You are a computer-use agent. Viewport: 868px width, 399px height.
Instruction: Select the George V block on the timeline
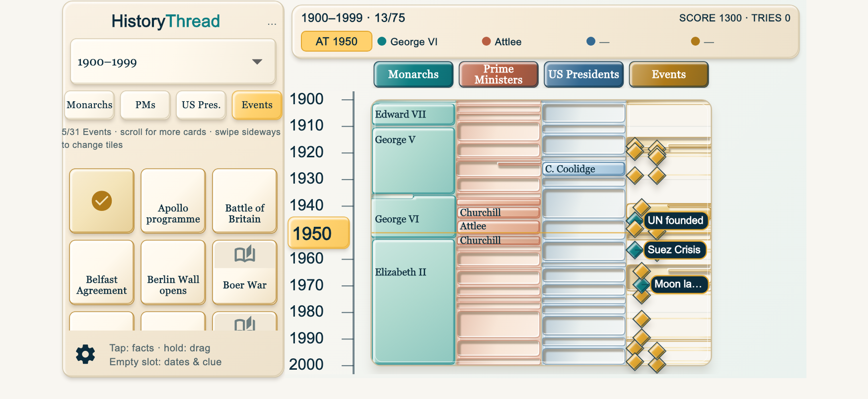pyautogui.click(x=414, y=161)
